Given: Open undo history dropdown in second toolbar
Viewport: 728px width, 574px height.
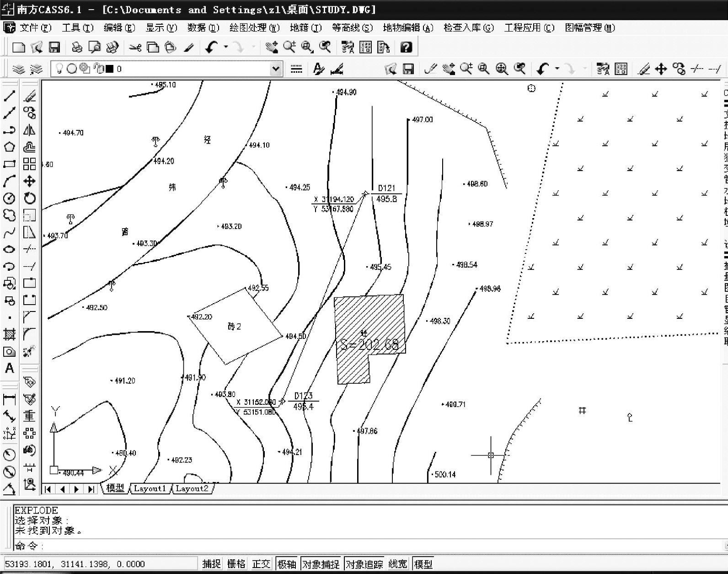Looking at the screenshot, I should pyautogui.click(x=557, y=69).
